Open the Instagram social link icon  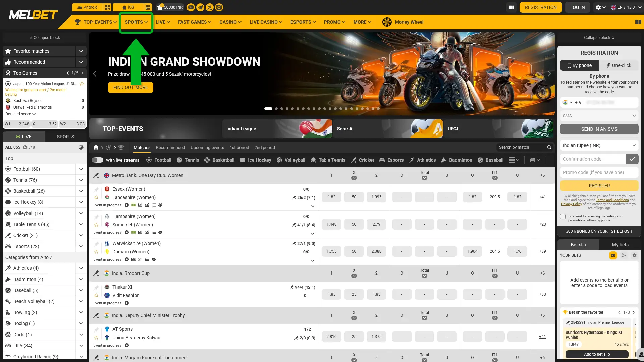(219, 7)
